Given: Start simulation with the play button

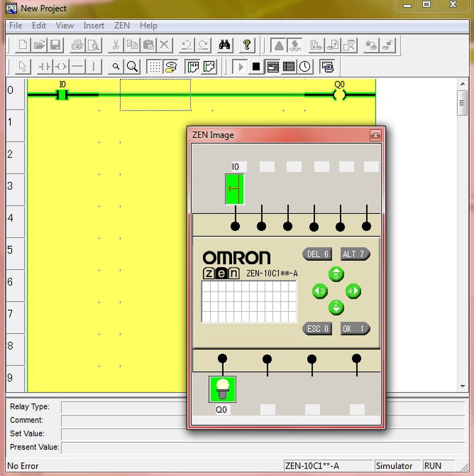Looking at the screenshot, I should coord(240,66).
